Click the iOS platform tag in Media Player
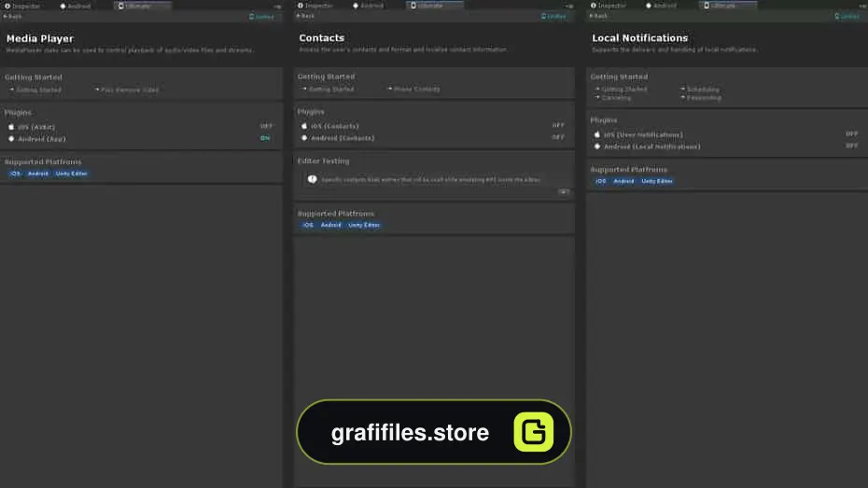 (15, 174)
